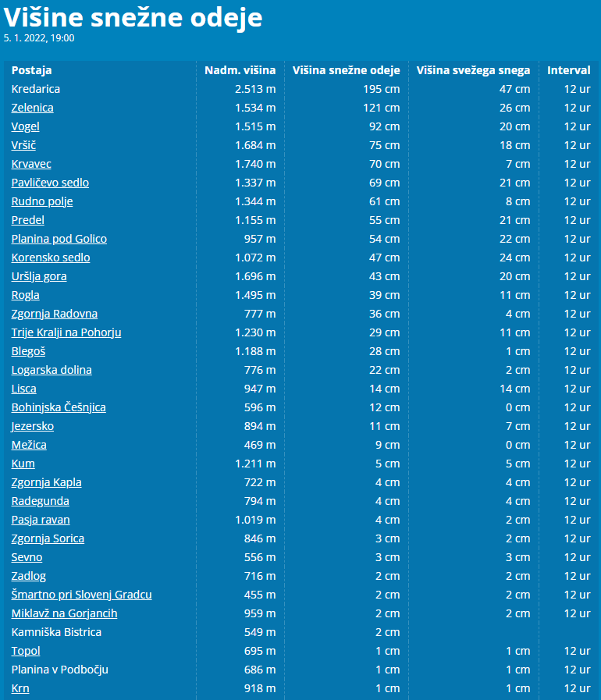
Task: Open Pavličevo sedlo station link
Action: click(50, 183)
